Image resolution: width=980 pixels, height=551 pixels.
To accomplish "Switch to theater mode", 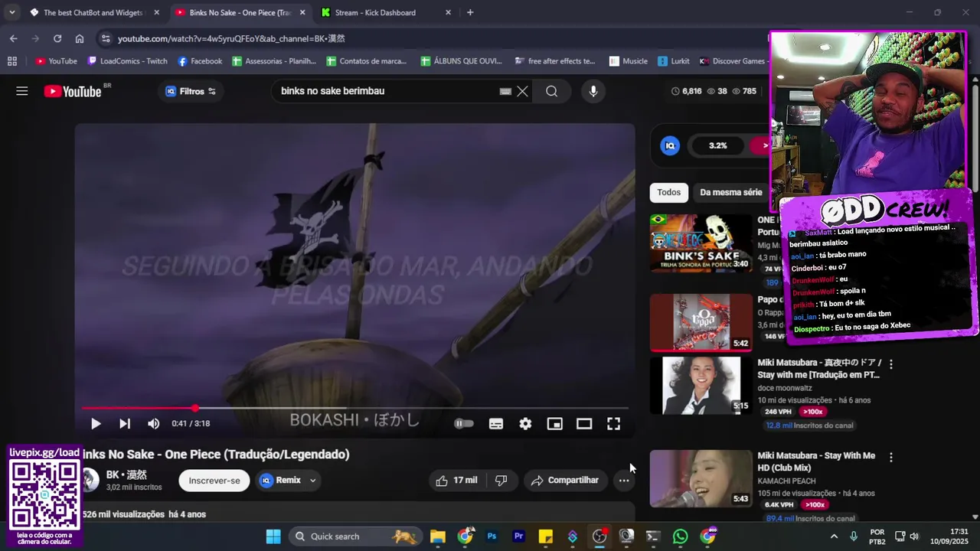I will [x=584, y=423].
